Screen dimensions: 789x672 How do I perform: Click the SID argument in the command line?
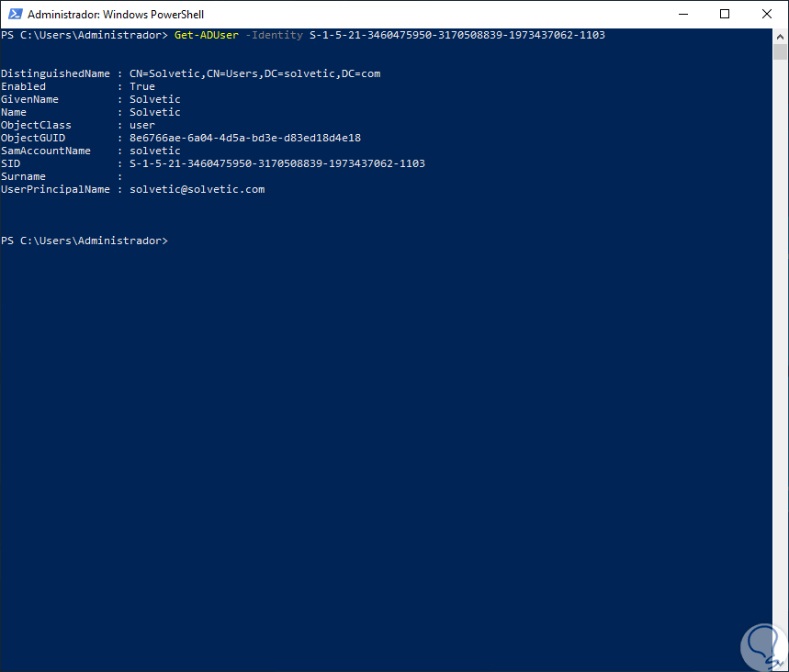coord(456,35)
